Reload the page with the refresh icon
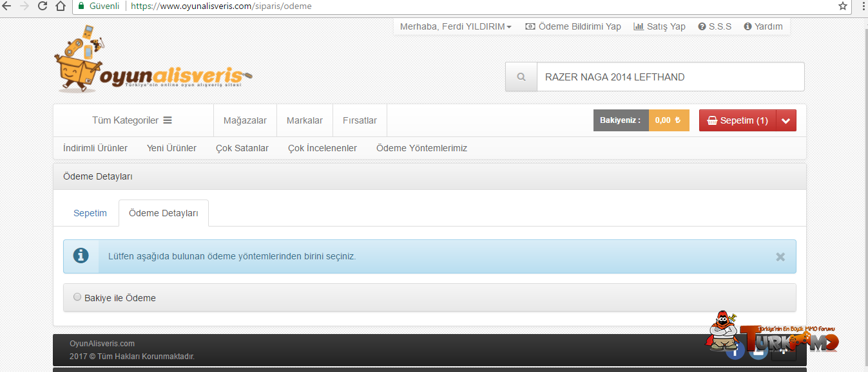 [43, 6]
